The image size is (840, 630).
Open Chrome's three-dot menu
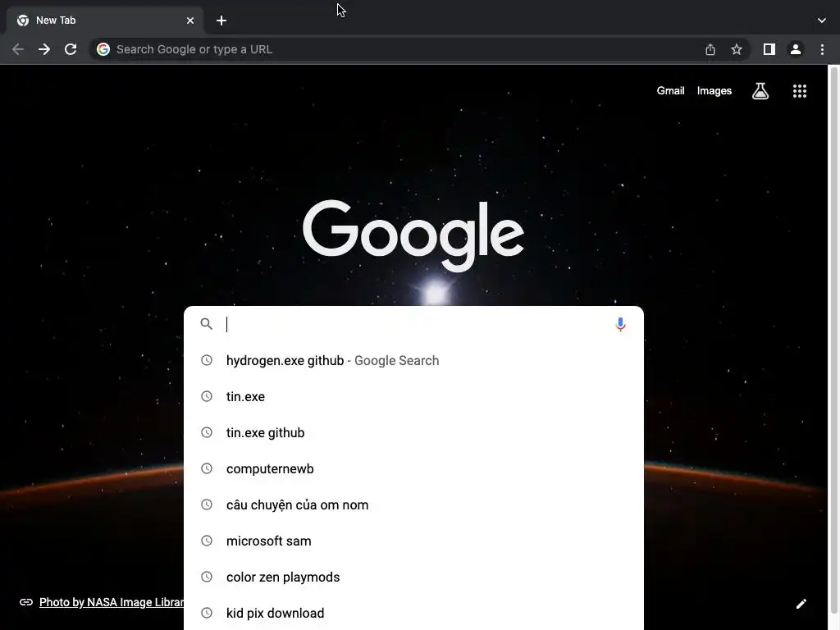pos(822,49)
